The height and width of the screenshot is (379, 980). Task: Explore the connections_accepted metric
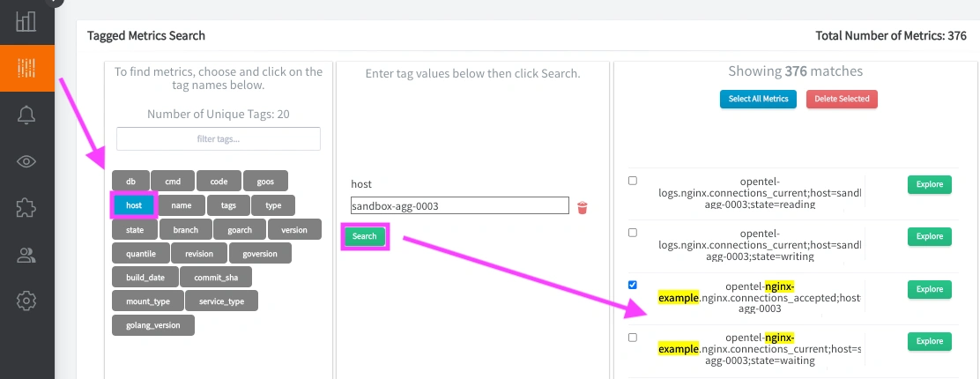[930, 289]
